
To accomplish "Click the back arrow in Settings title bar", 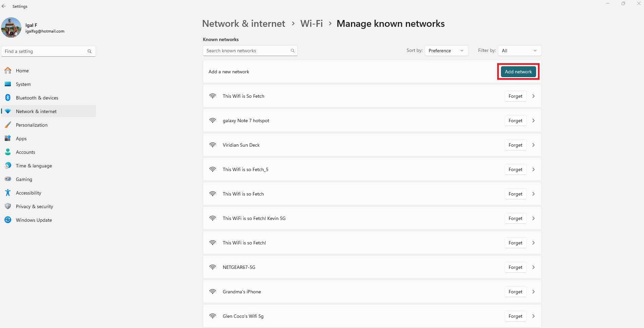I will coord(4,6).
